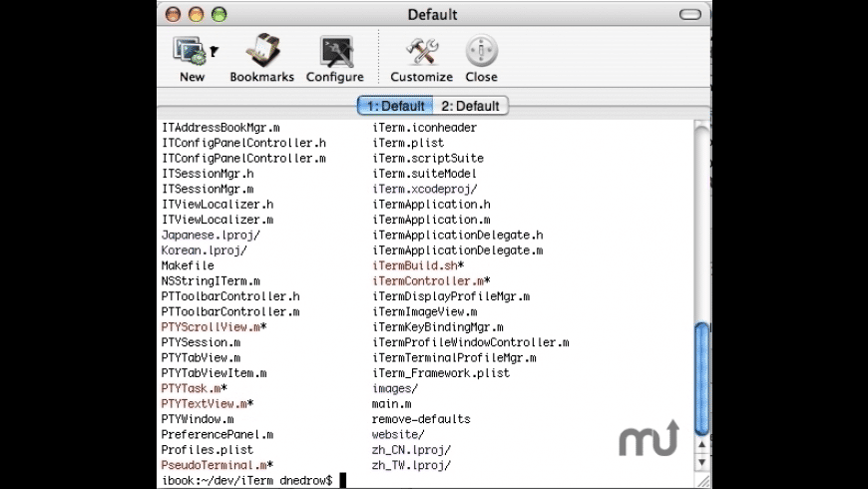
Task: Click the NSStringITerm.m entry
Action: [x=211, y=281]
